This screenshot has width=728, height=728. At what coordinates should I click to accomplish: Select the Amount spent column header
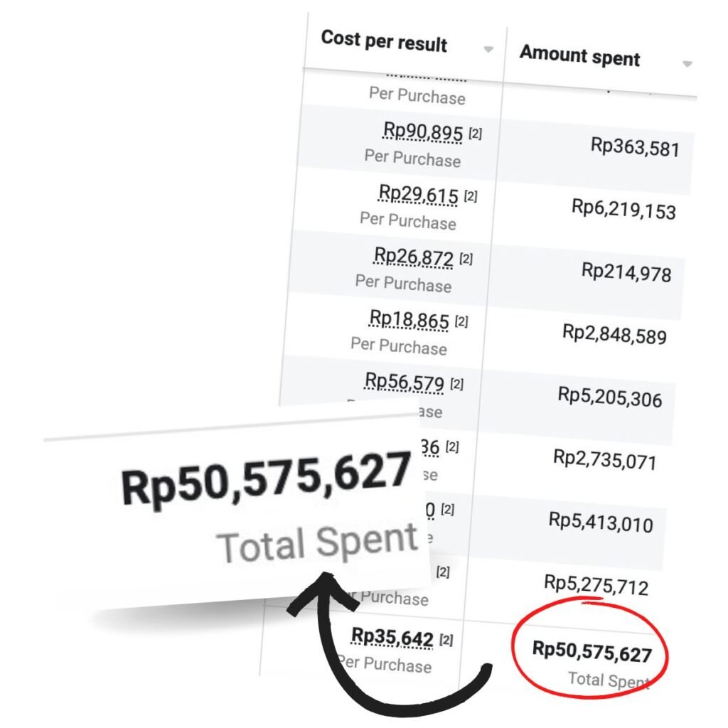pos(579,56)
